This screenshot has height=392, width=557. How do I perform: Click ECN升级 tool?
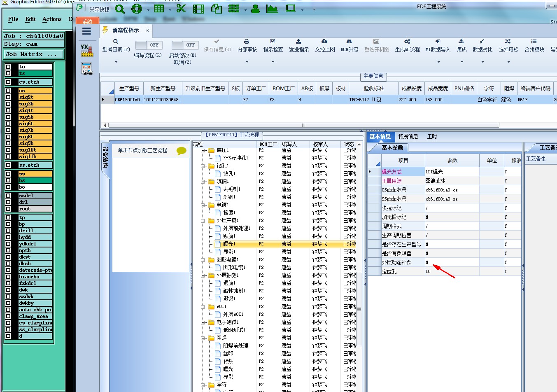click(350, 46)
